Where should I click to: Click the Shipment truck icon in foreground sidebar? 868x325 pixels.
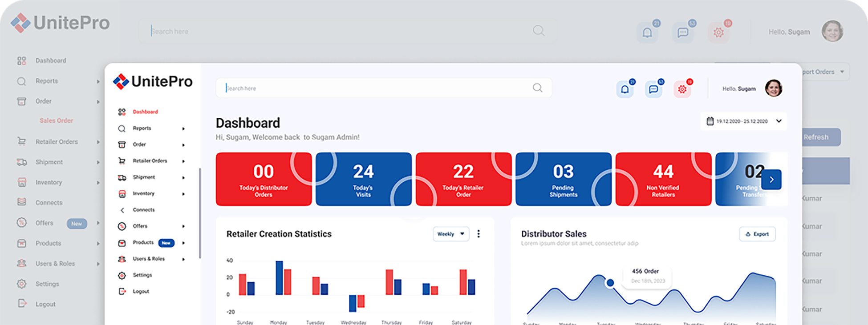pos(122,177)
